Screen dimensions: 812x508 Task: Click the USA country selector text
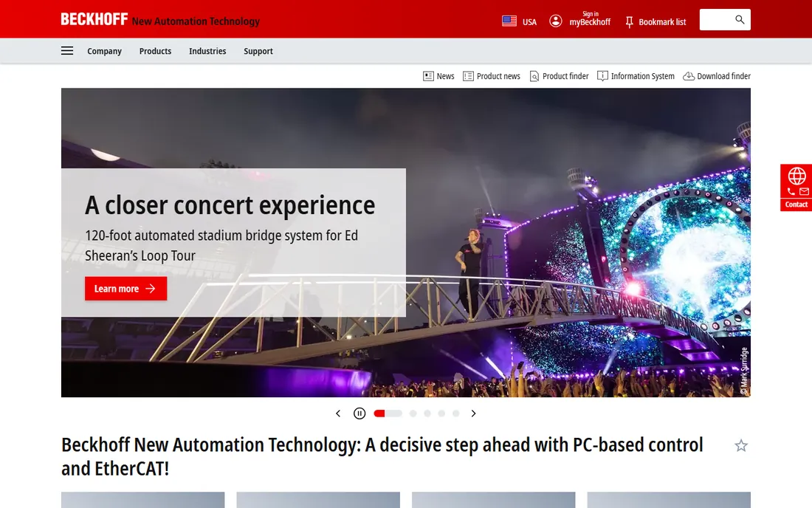click(529, 21)
